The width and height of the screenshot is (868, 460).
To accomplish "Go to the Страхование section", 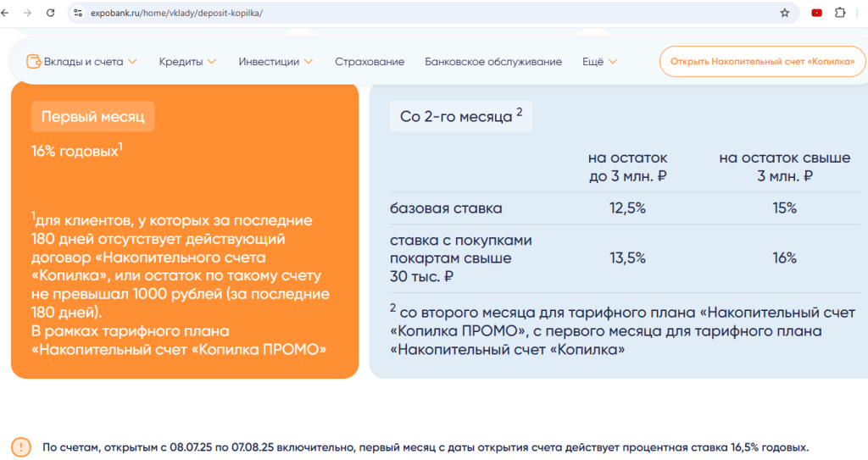I will click(370, 62).
